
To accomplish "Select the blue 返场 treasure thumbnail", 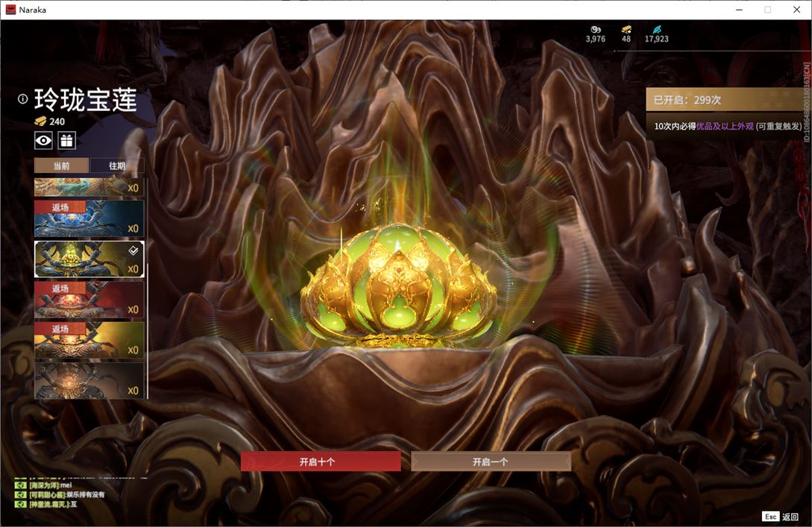I will pos(89,218).
